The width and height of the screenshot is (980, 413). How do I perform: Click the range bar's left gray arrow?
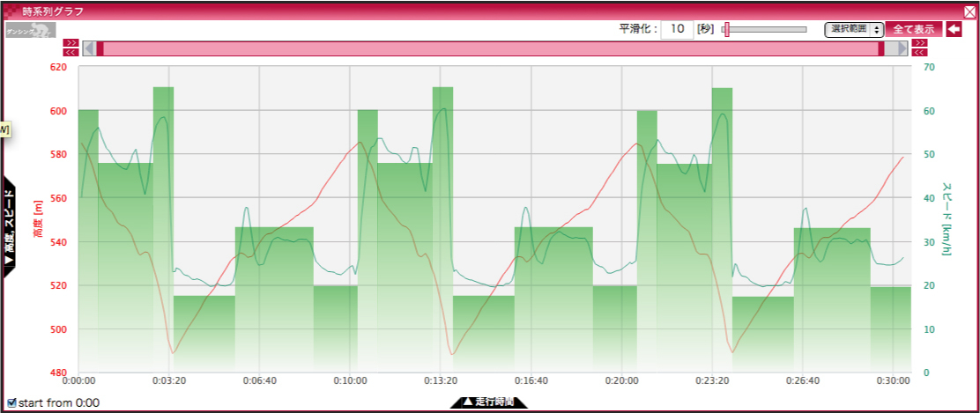click(x=89, y=48)
